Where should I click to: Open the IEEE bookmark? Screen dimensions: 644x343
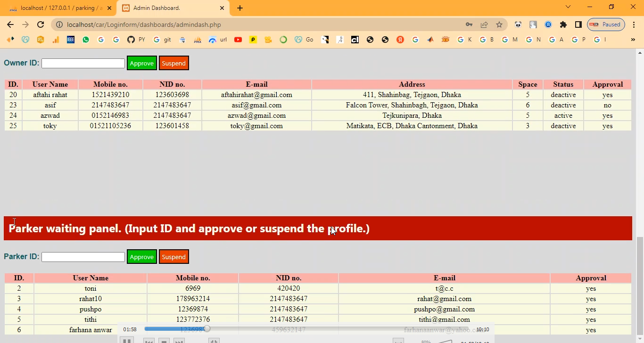pyautogui.click(x=71, y=40)
